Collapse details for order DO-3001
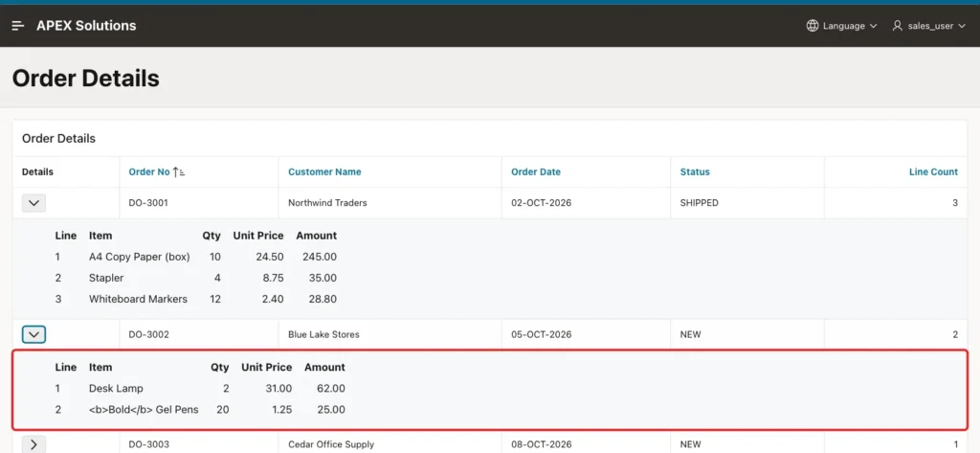This screenshot has width=980, height=453. click(33, 203)
